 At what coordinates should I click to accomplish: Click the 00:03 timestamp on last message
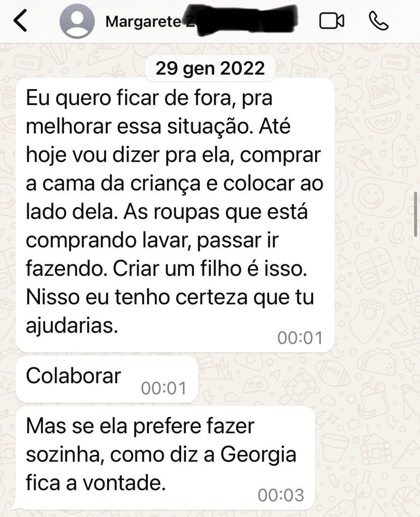coord(281,495)
